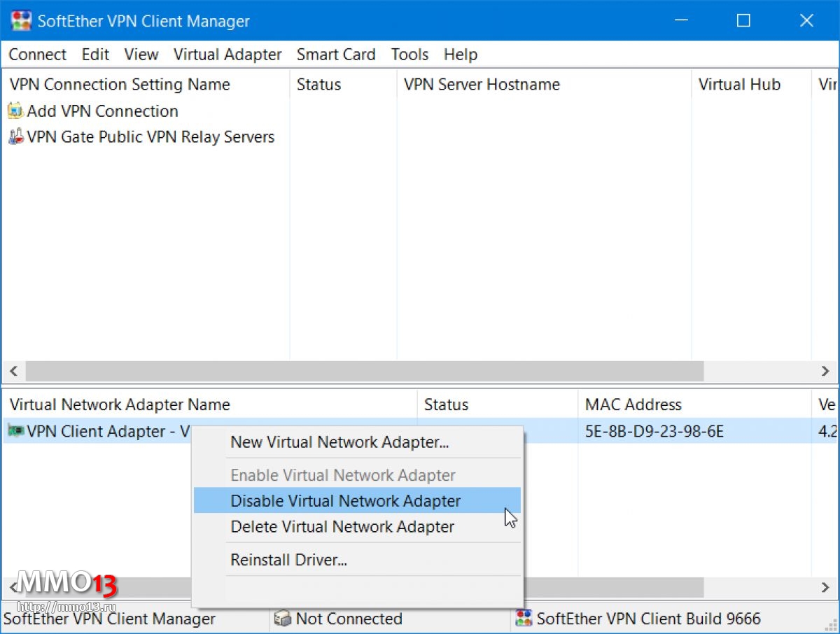The height and width of the screenshot is (634, 840).
Task: Close the SoftEther VPN Client Manager window
Action: tap(806, 20)
